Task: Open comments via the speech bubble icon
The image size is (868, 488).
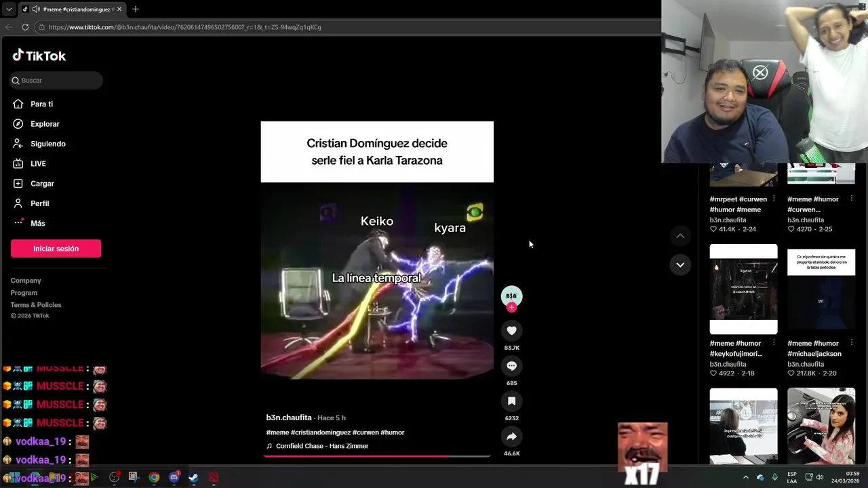Action: click(x=511, y=366)
